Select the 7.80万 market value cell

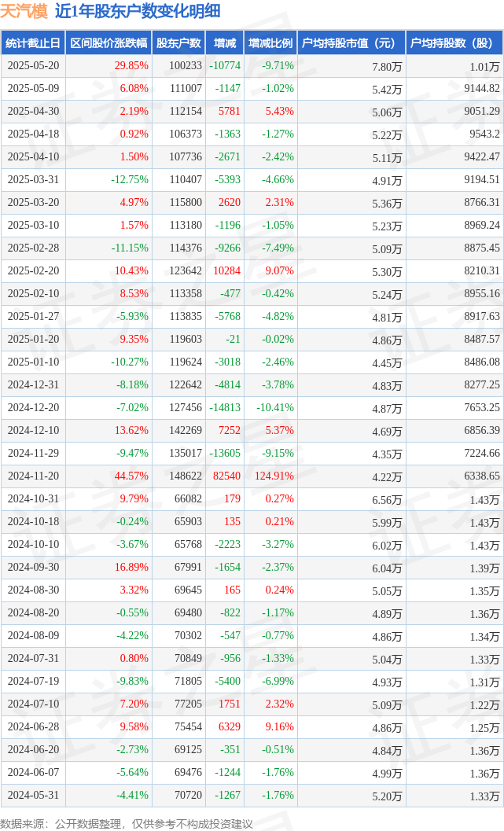[387, 67]
